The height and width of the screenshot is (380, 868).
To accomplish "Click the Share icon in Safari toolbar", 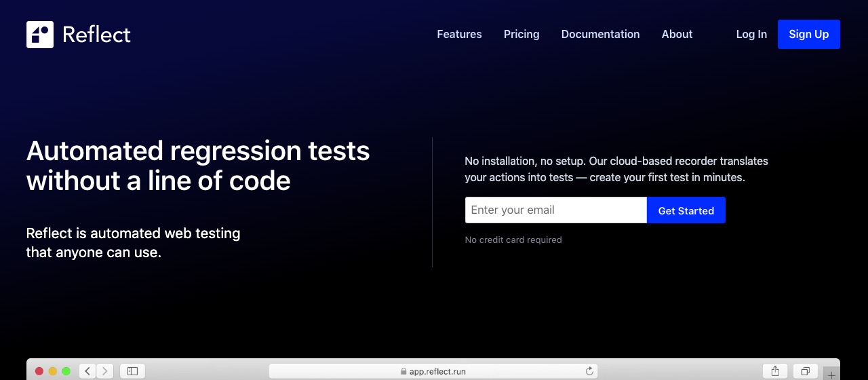I will pos(775,371).
